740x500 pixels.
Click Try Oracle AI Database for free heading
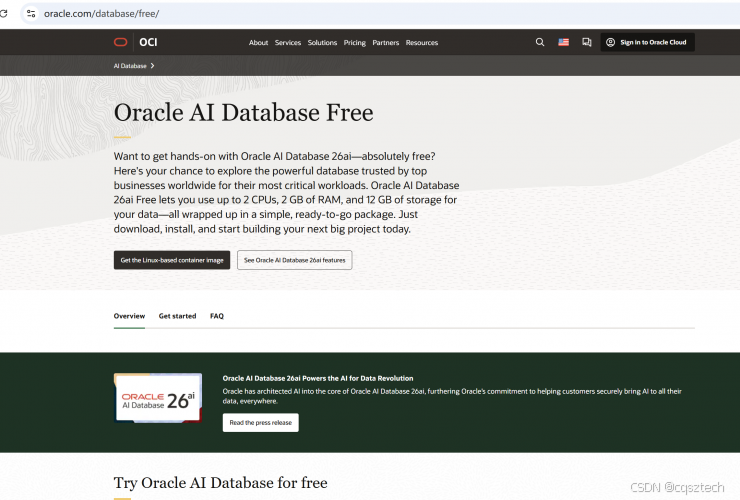[220, 483]
